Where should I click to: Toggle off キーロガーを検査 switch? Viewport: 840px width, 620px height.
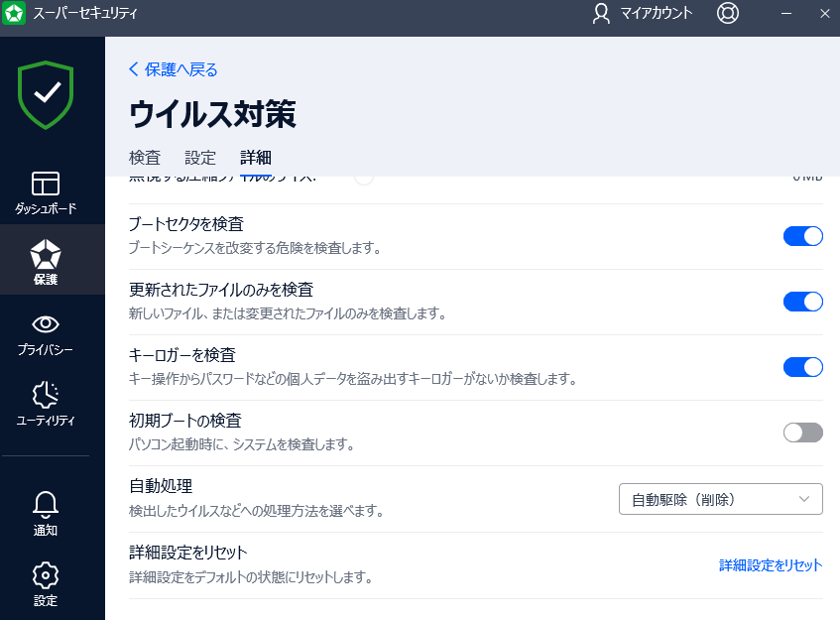click(x=802, y=367)
